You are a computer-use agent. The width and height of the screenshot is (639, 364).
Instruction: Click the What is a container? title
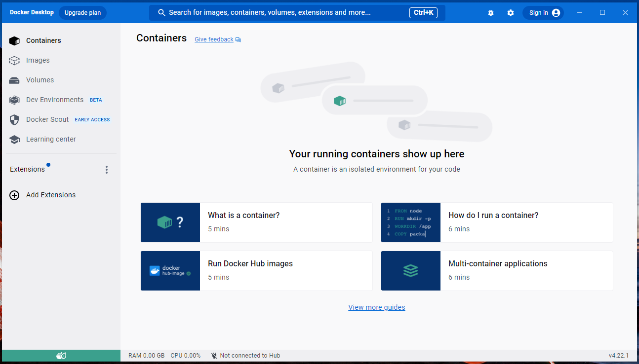pyautogui.click(x=244, y=215)
